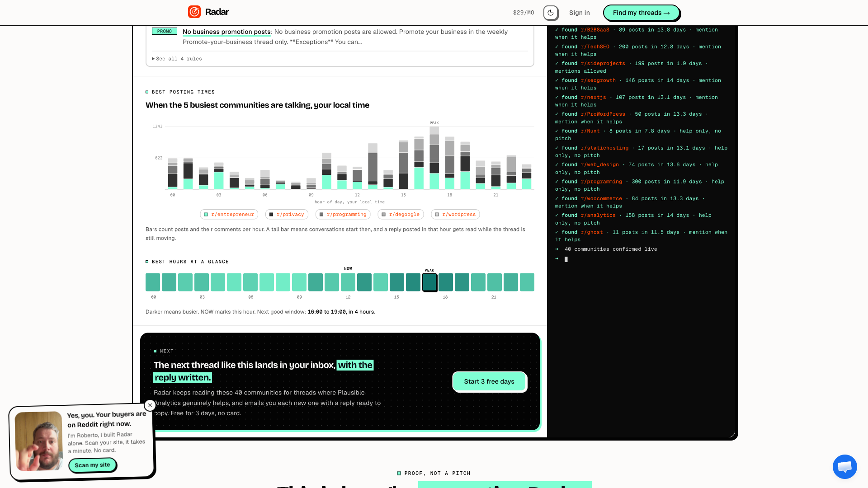Open r/woocommerce in terminal log

601,199
